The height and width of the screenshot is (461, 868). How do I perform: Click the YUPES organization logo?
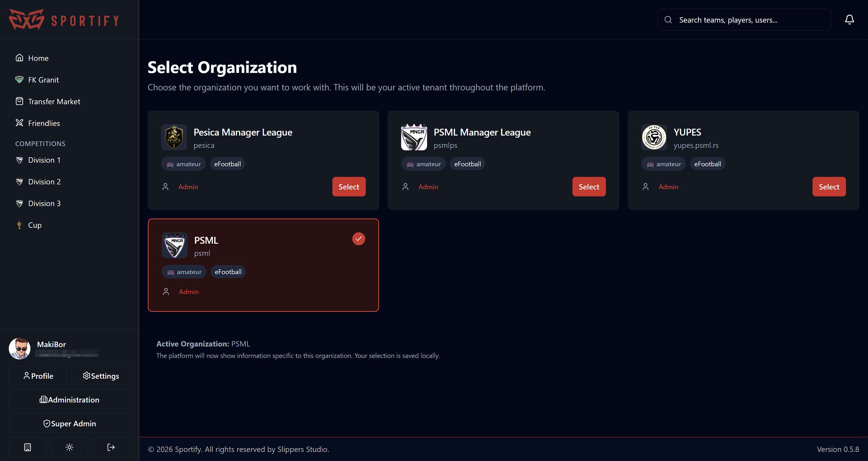[654, 137]
